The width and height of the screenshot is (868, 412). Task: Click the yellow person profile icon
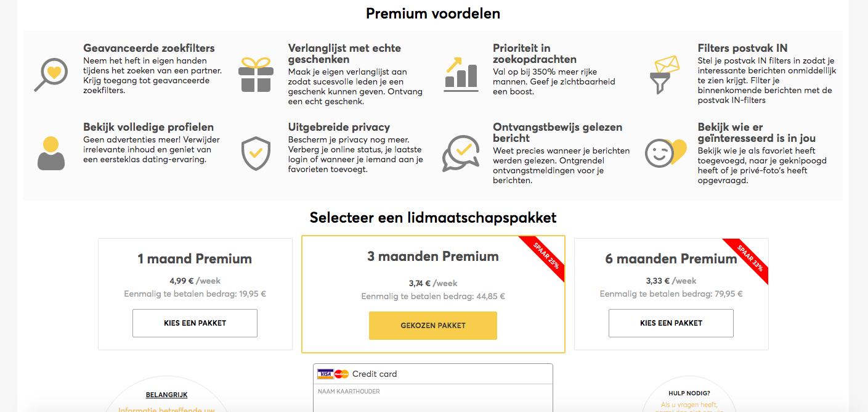[51, 153]
